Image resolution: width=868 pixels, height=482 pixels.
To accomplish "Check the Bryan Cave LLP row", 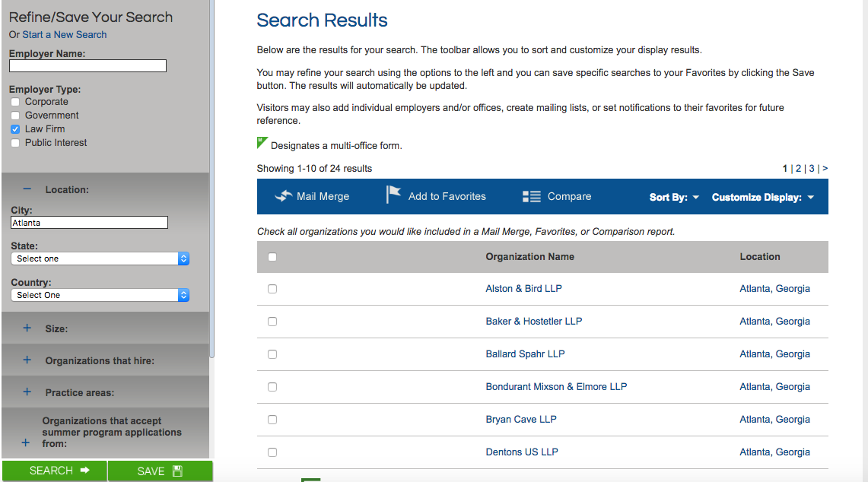I will click(272, 420).
